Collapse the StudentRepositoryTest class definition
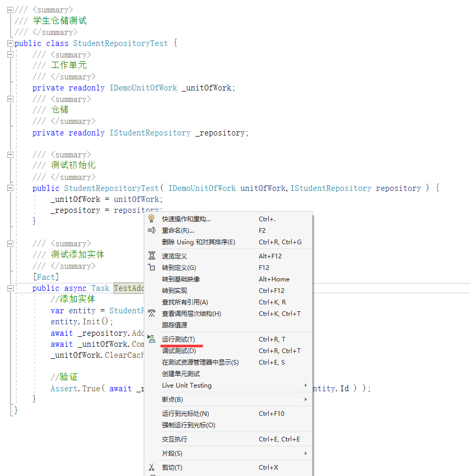 coord(10,43)
